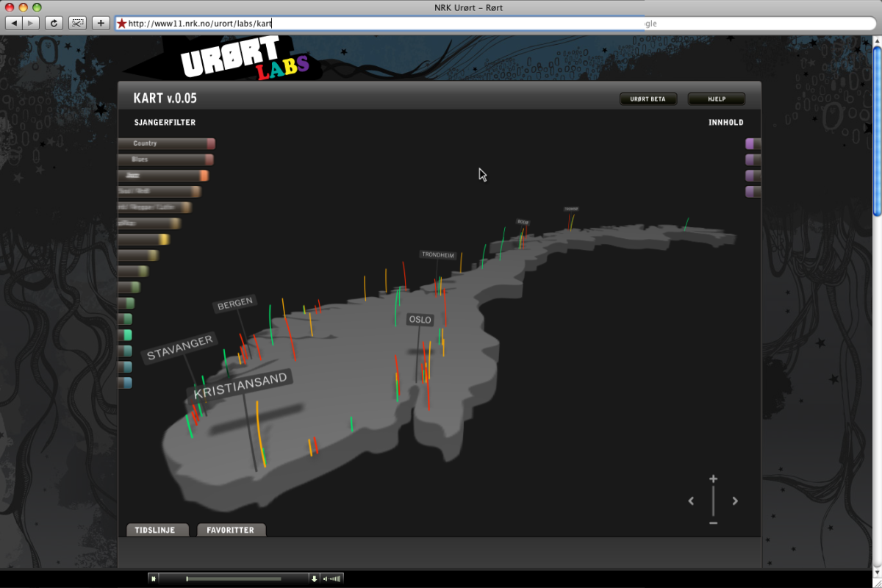Toggle the topmost purple Innhold filter
The image size is (882, 588).
pyautogui.click(x=753, y=144)
